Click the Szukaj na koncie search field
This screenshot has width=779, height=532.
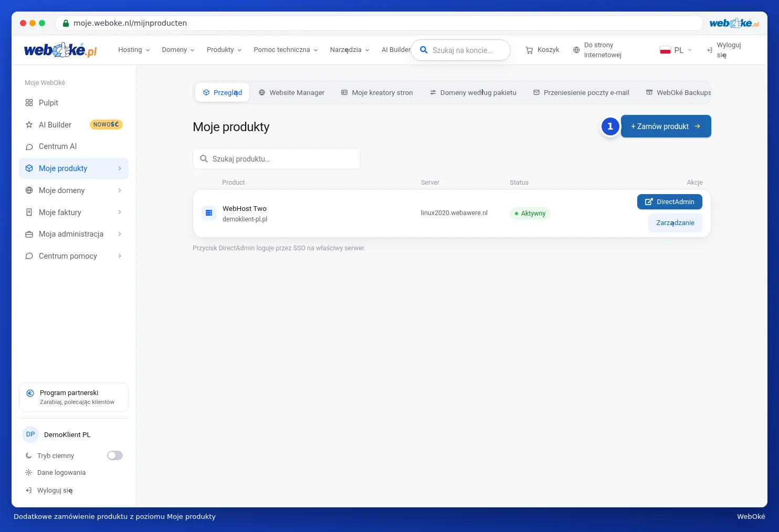[460, 50]
